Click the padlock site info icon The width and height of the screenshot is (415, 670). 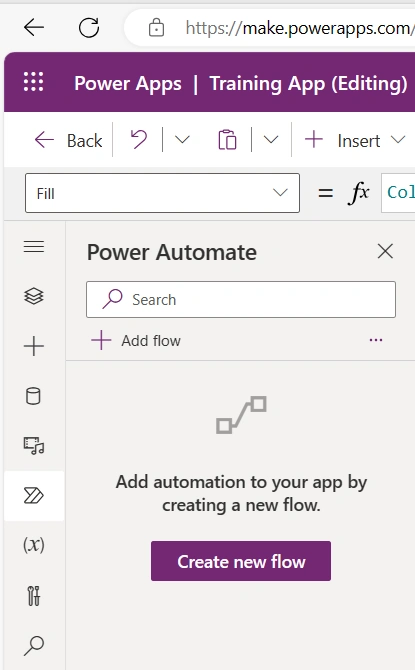point(156,28)
